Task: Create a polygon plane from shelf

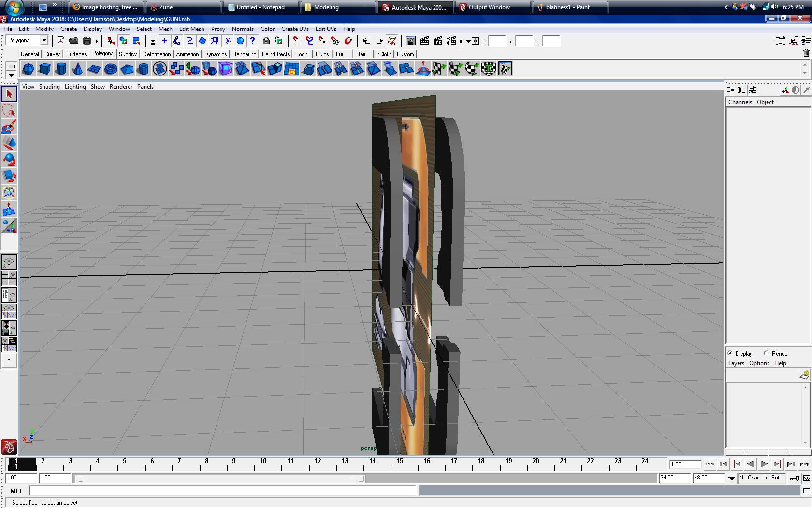Action: click(94, 69)
